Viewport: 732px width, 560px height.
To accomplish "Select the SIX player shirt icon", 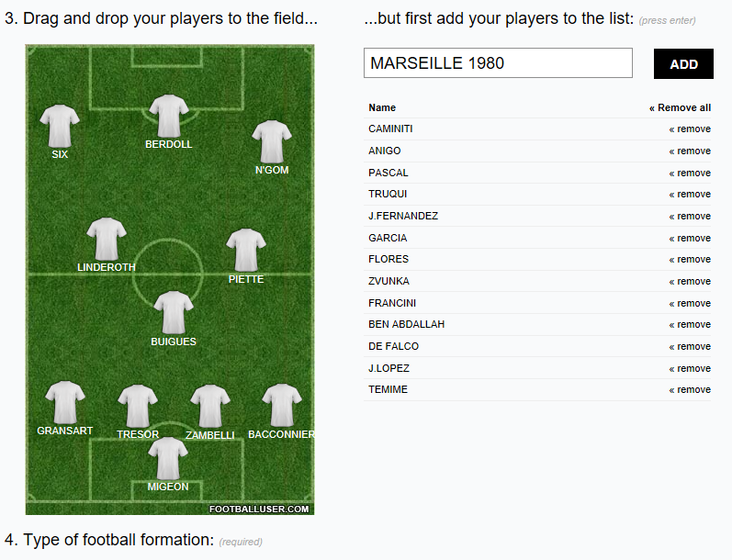I will coord(60,126).
